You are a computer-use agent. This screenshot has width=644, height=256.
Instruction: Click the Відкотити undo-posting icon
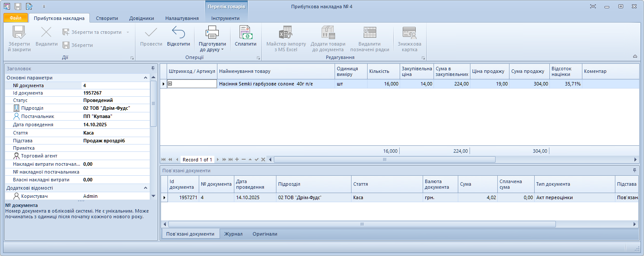(178, 33)
